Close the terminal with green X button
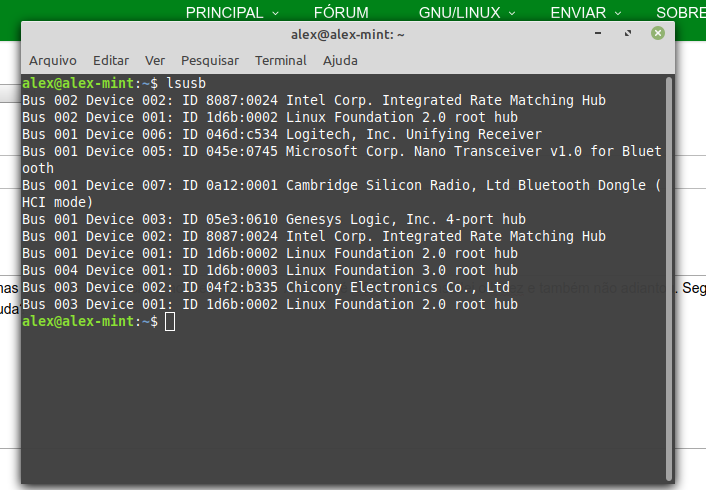706x490 pixels. pos(658,33)
